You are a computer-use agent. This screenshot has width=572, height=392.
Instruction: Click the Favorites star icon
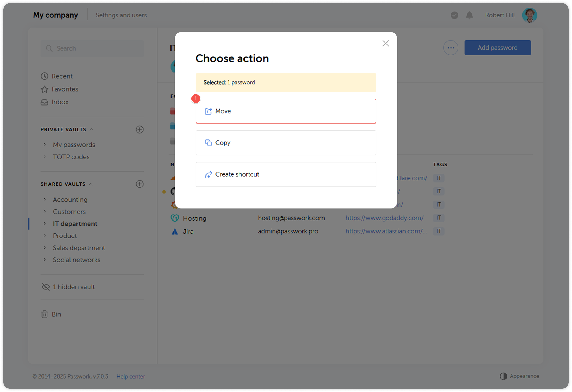coord(45,89)
